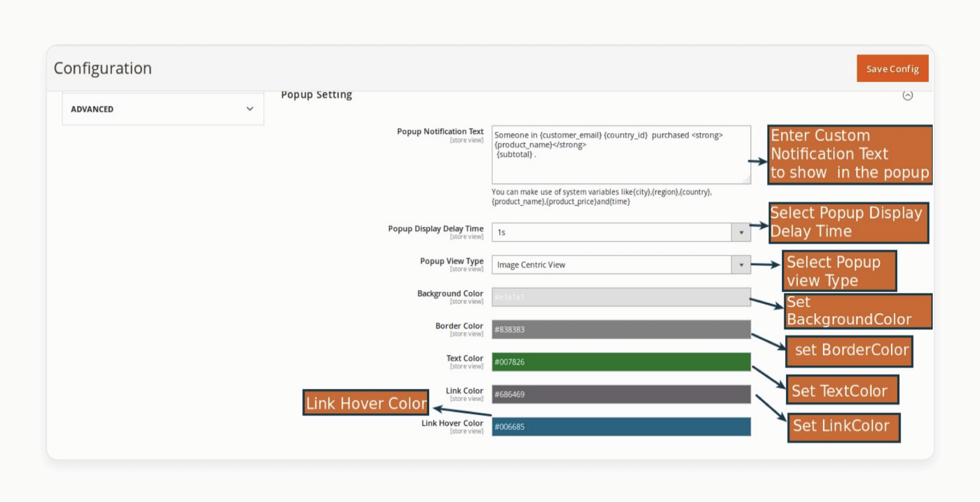
Task: Open the Popup Display Delay Time dropdown
Action: [621, 232]
